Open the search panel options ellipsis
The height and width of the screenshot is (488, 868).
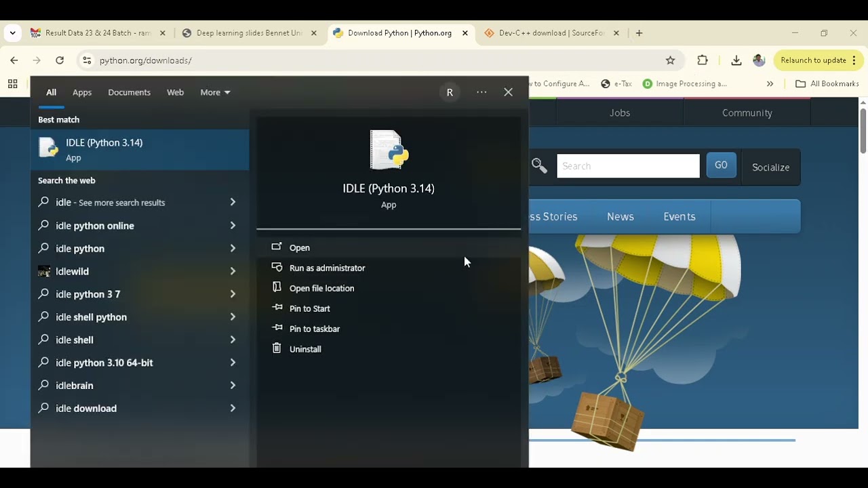[481, 92]
